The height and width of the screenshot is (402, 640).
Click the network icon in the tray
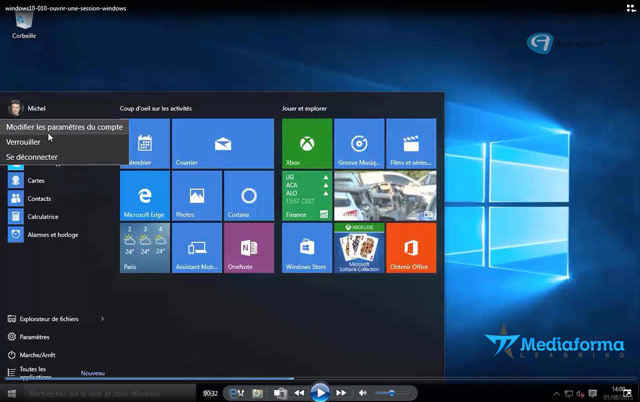(x=569, y=393)
